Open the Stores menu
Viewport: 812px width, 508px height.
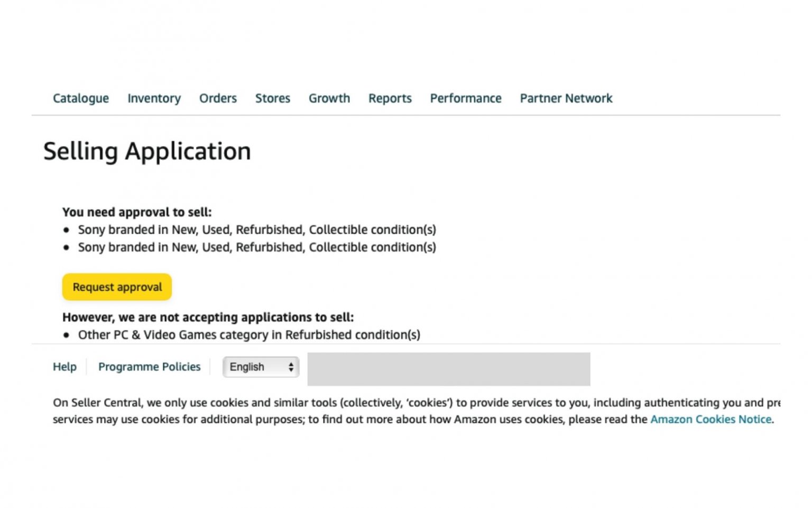pyautogui.click(x=272, y=98)
